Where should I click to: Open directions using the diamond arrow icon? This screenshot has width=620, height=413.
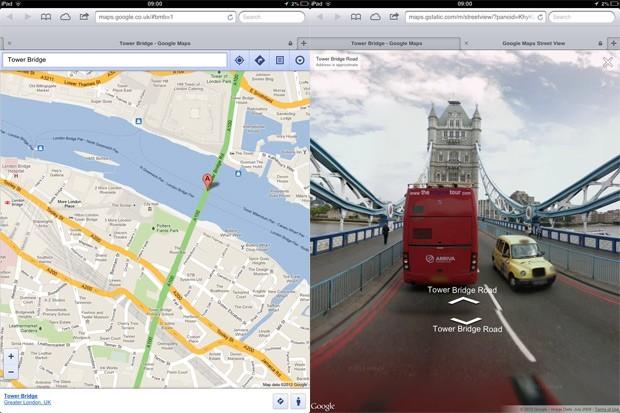pyautogui.click(x=259, y=60)
